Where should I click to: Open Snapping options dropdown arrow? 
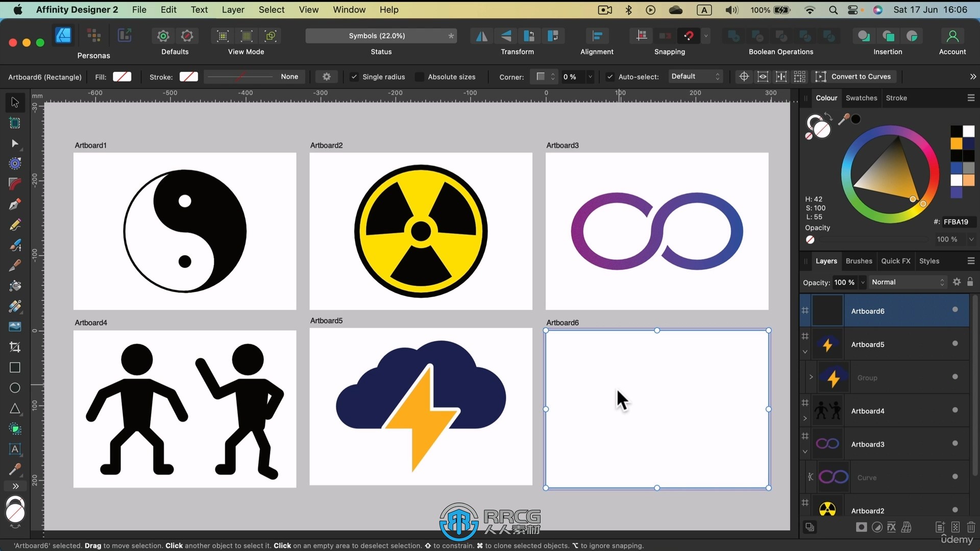pyautogui.click(x=706, y=36)
